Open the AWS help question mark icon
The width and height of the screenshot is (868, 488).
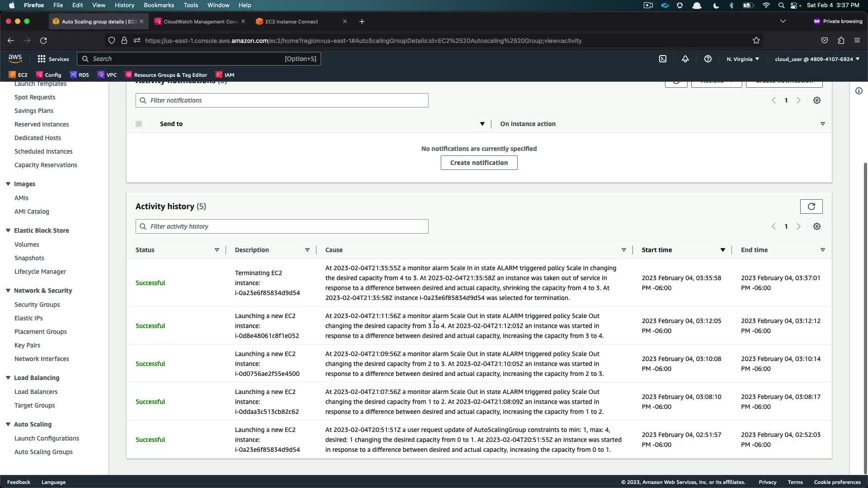coord(708,59)
